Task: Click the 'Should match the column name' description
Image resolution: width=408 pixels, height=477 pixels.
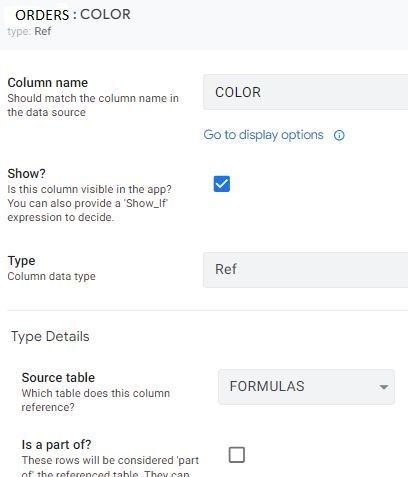Action: [x=93, y=105]
